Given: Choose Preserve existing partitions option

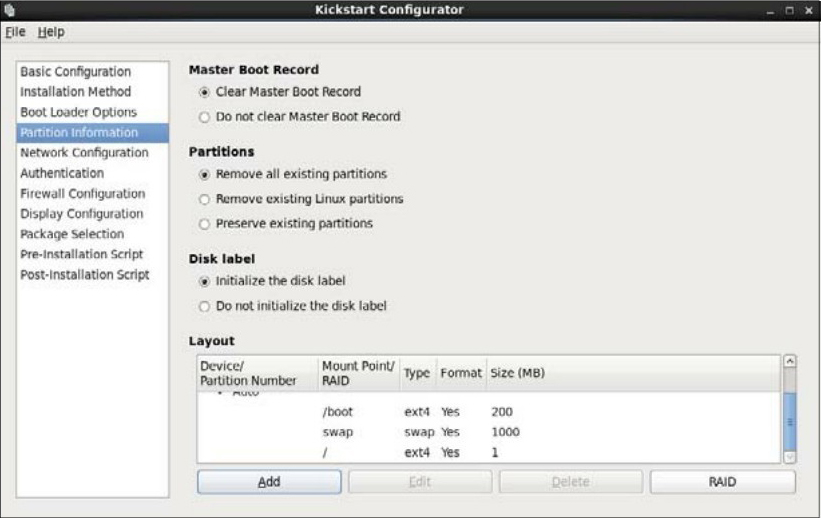Looking at the screenshot, I should (x=205, y=224).
